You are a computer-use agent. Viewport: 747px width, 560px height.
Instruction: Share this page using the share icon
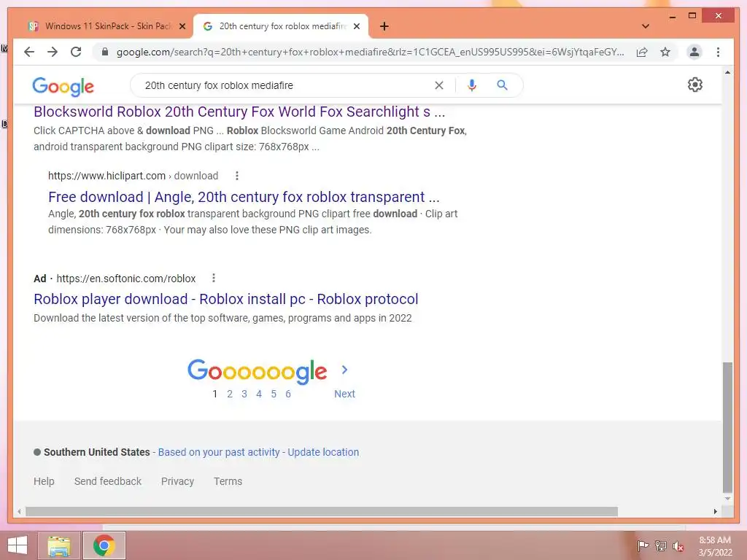642,52
